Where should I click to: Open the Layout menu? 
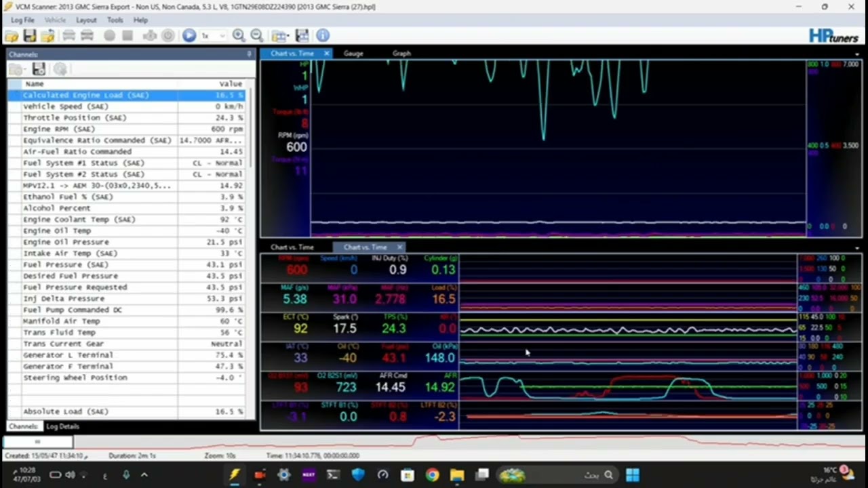coord(86,20)
